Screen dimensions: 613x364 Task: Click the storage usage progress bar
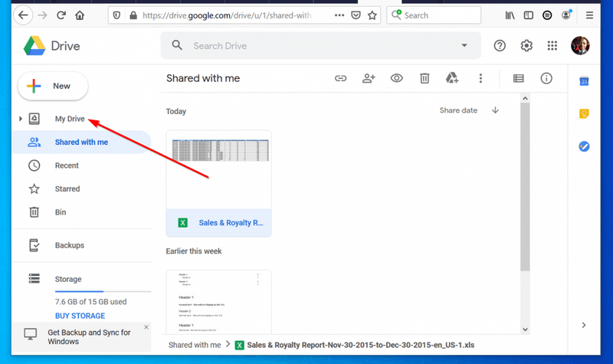click(103, 291)
